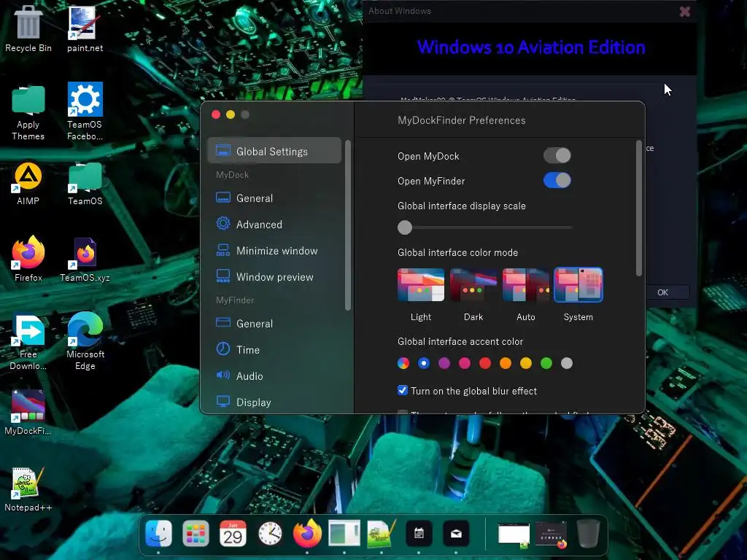Open the Calendar icon showing 29
The image size is (747, 560).
click(233, 533)
